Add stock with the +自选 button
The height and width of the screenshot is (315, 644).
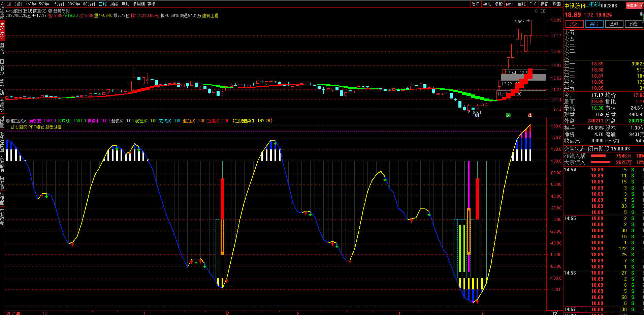[632, 5]
